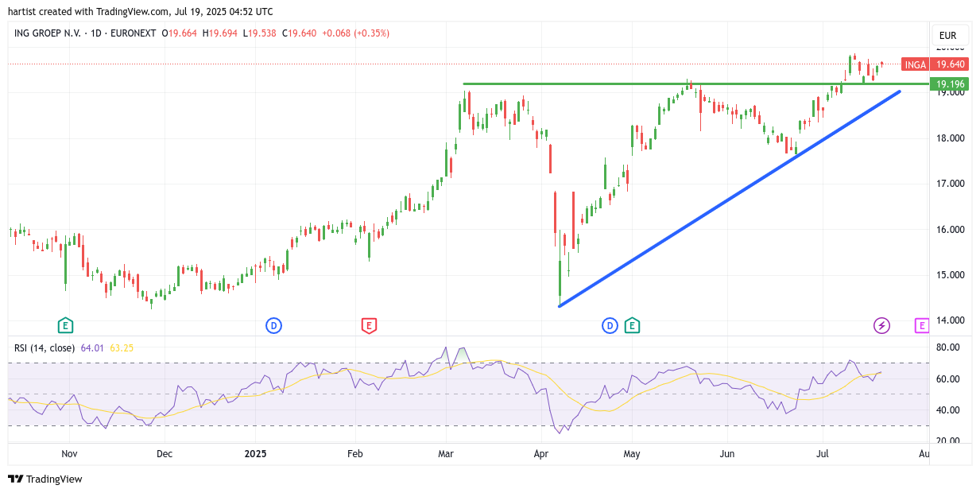
Task: Click the green earnings marker under November
Action: pyautogui.click(x=65, y=324)
